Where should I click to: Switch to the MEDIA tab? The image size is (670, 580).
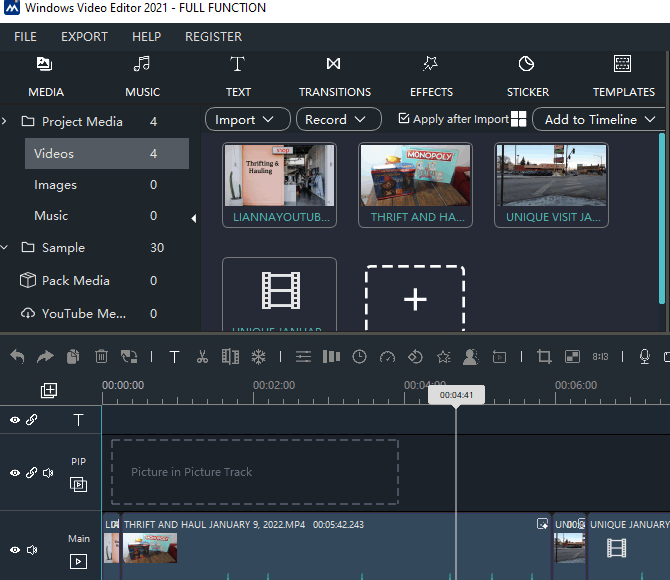pyautogui.click(x=46, y=77)
